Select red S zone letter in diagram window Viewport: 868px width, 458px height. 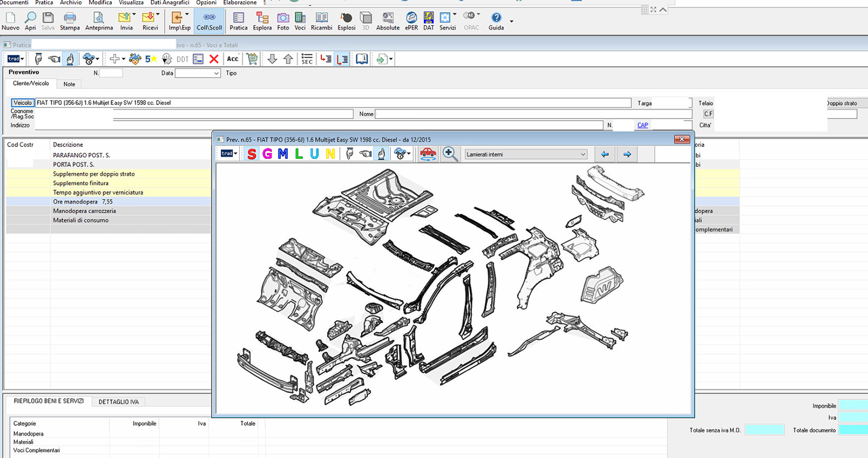pyautogui.click(x=251, y=154)
